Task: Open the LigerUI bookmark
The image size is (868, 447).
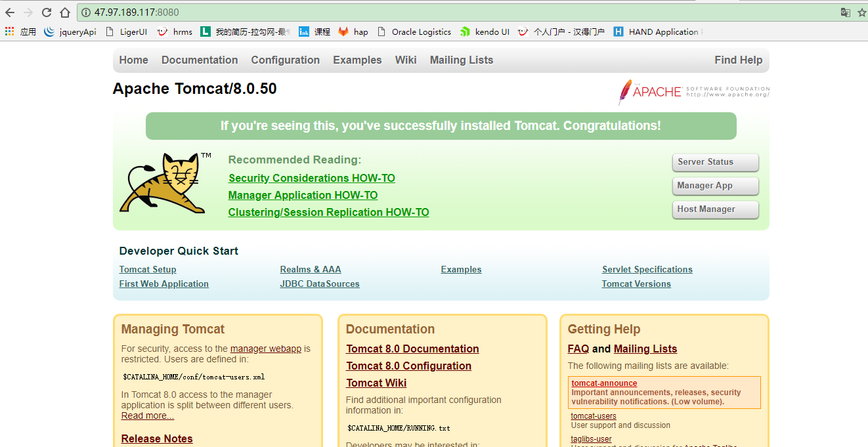Action: tap(126, 32)
